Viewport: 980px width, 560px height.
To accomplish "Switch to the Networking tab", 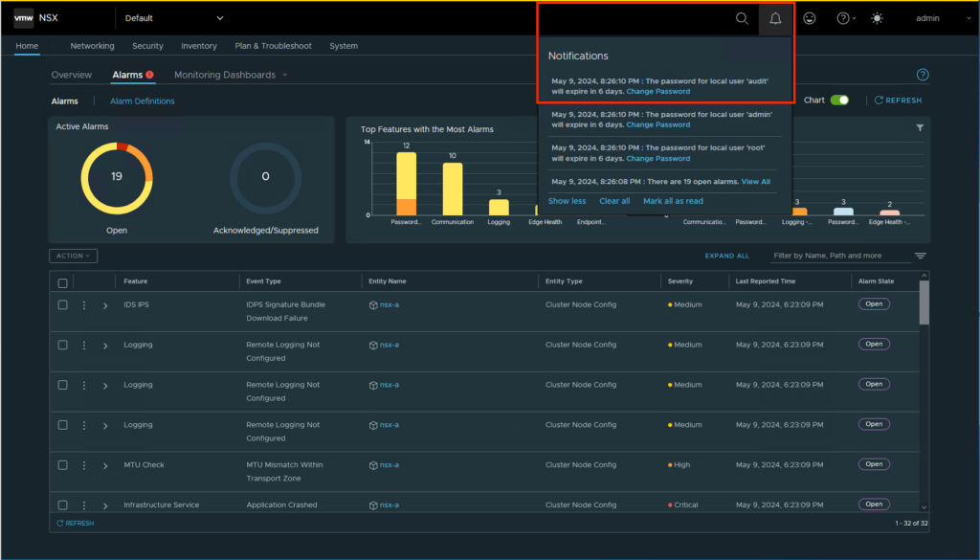I will click(92, 45).
